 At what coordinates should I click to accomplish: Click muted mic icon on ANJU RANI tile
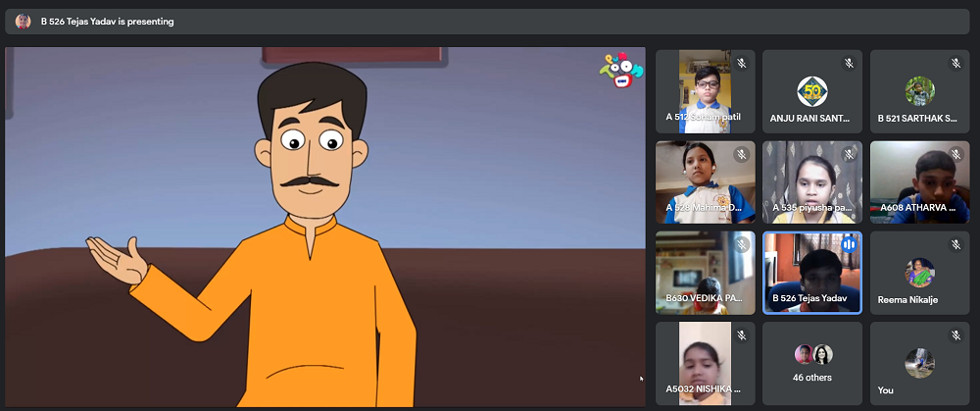pyautogui.click(x=849, y=64)
